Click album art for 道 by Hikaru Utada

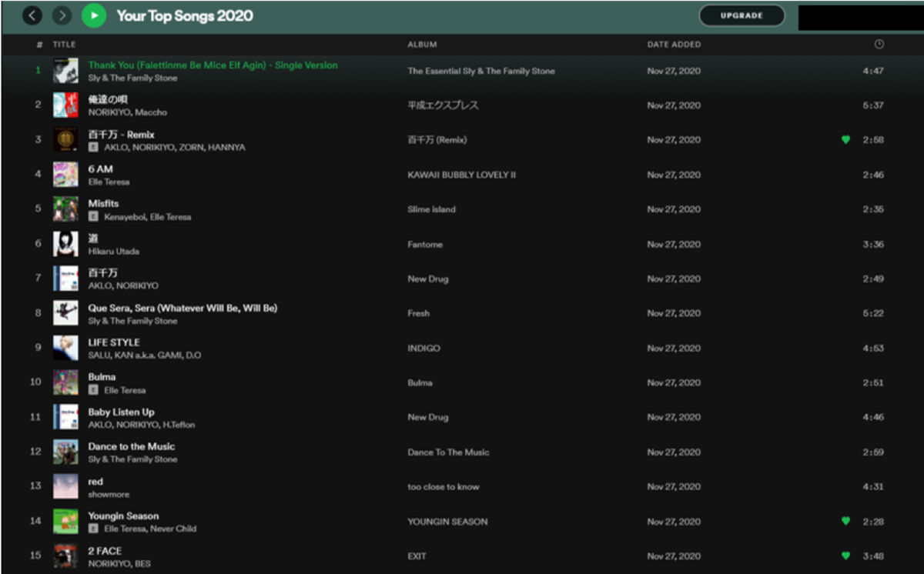[65, 244]
